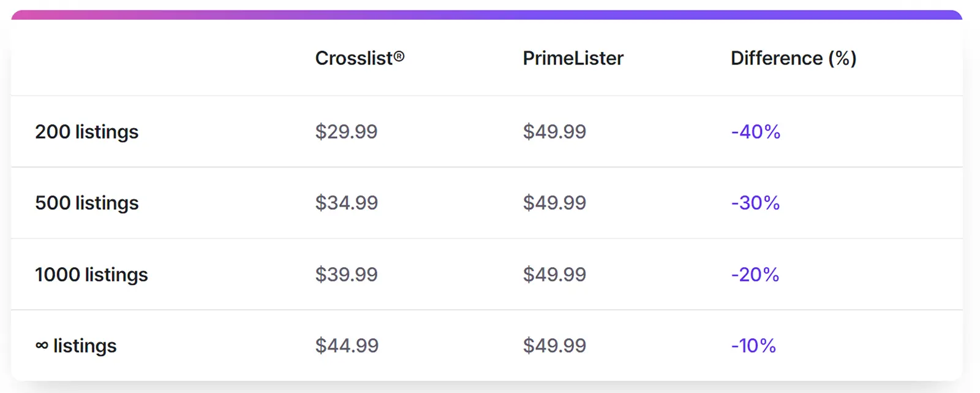The height and width of the screenshot is (393, 980).
Task: Click the -40% difference value
Action: coord(755,132)
